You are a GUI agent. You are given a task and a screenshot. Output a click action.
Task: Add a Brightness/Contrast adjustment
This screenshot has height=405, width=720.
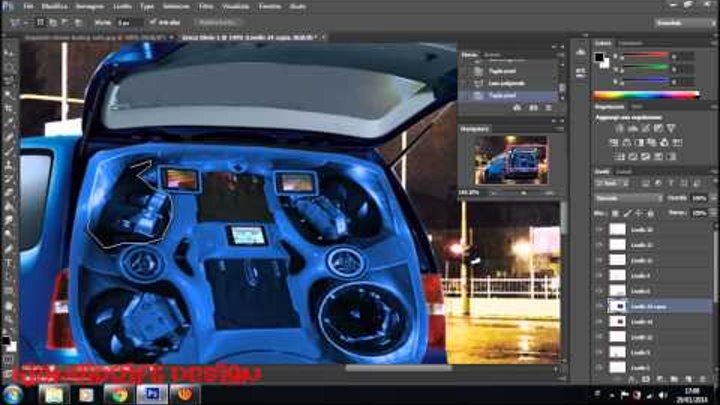pos(620,129)
